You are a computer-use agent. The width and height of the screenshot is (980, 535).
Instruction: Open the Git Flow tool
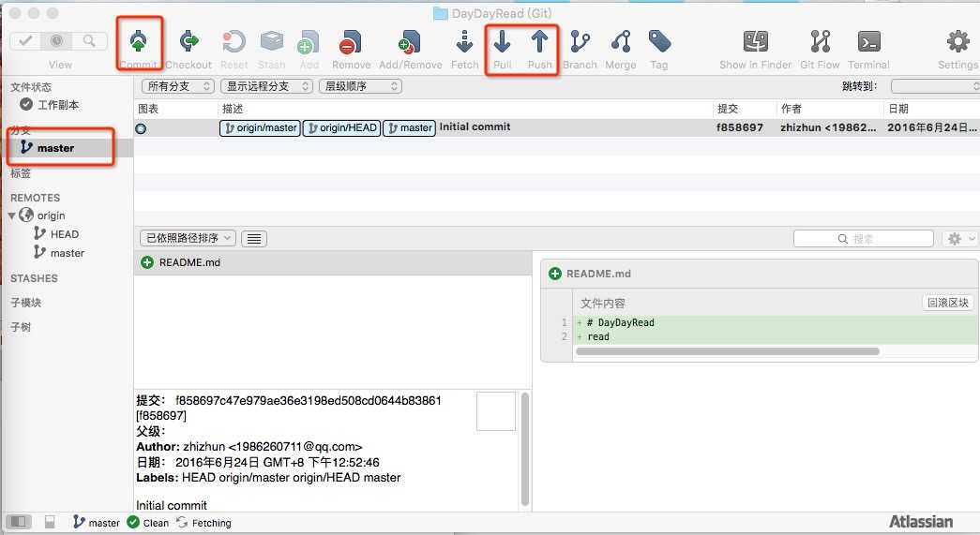tap(820, 42)
